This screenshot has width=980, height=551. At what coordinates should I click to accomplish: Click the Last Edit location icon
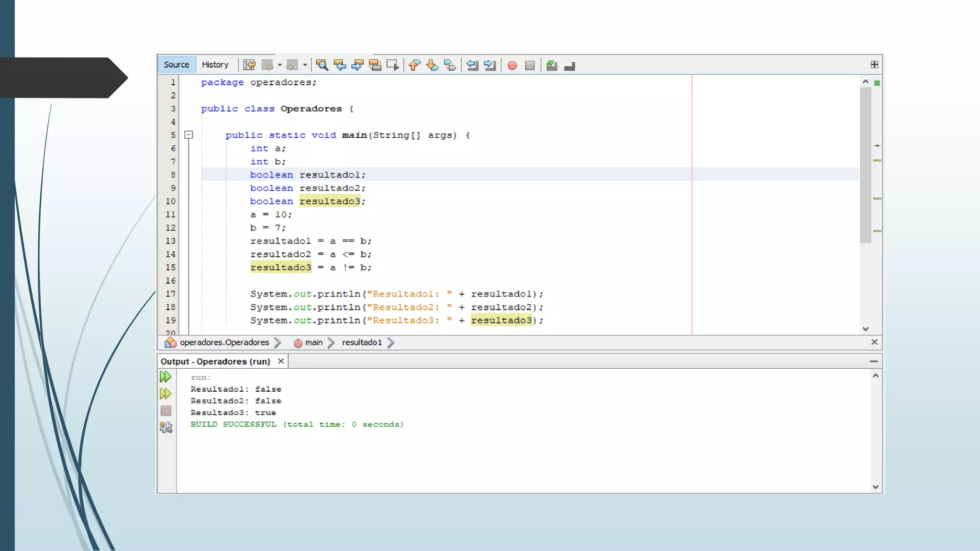pyautogui.click(x=249, y=65)
